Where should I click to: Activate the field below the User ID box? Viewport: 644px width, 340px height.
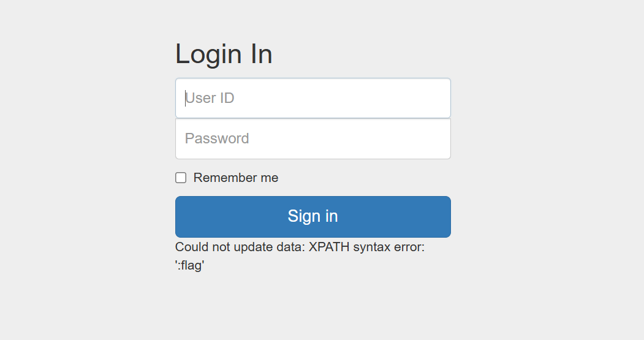point(313,139)
